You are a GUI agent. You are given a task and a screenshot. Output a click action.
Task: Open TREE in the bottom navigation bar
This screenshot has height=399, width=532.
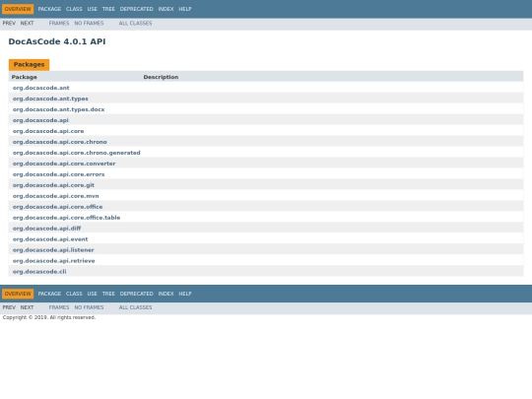tap(108, 294)
